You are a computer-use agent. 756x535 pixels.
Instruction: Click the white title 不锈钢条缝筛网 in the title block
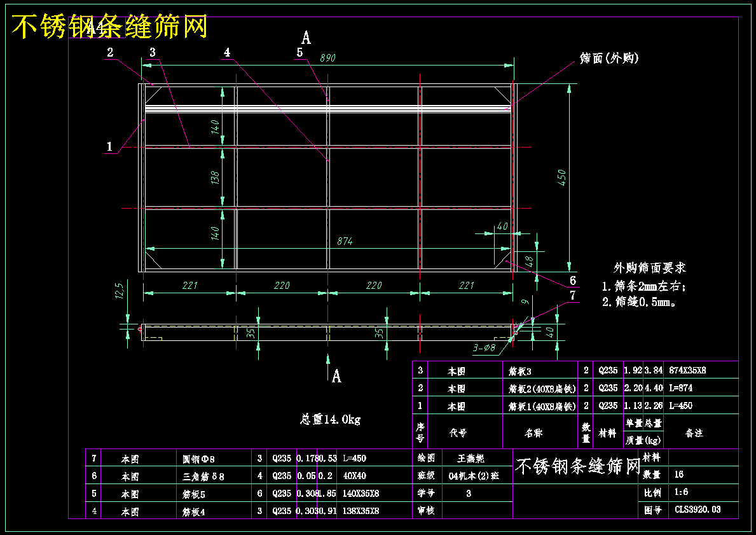577,466
